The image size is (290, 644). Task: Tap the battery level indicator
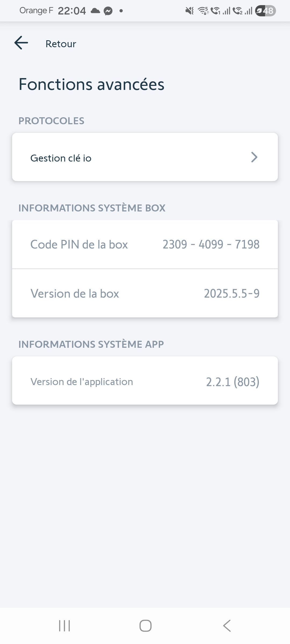[x=265, y=11]
